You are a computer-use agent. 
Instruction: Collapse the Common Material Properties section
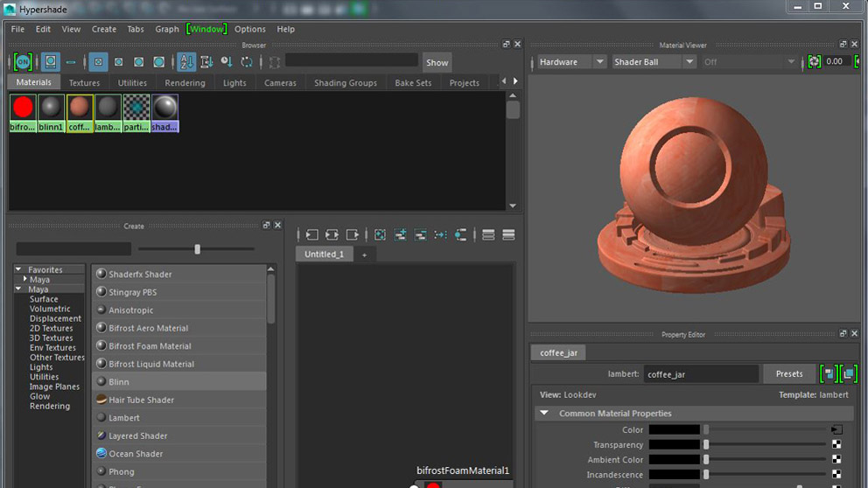pyautogui.click(x=544, y=413)
